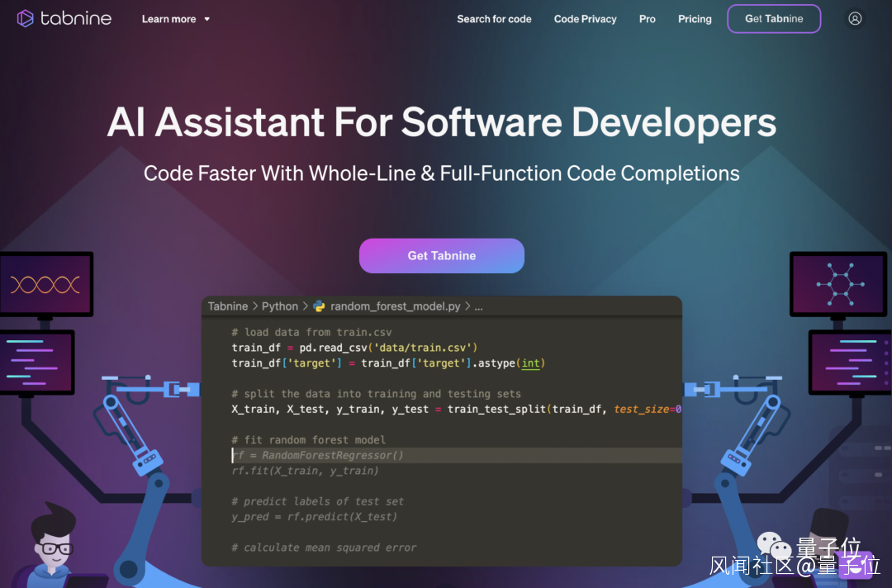The width and height of the screenshot is (892, 588).
Task: Click the train_test_split code line
Action: coord(456,409)
